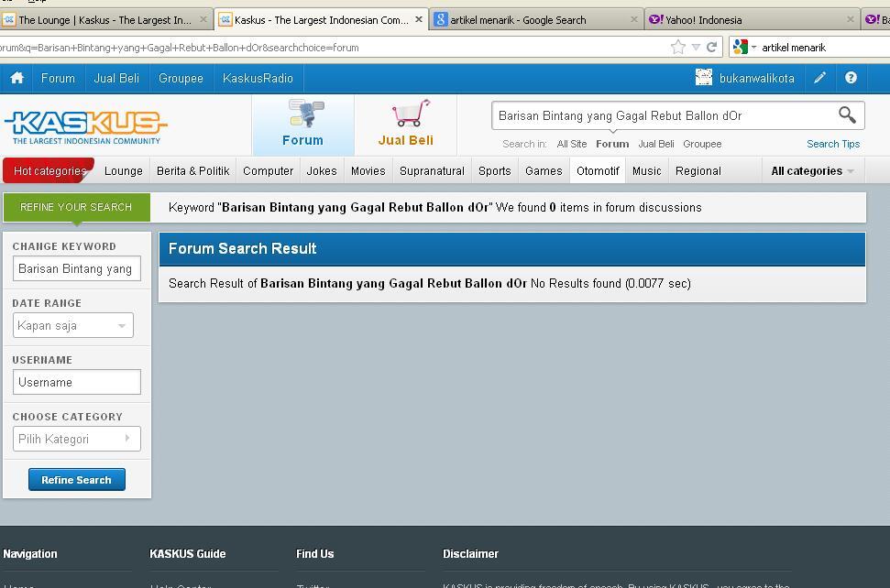The height and width of the screenshot is (588, 890).
Task: Set search scope to Groupee
Action: coord(702,144)
